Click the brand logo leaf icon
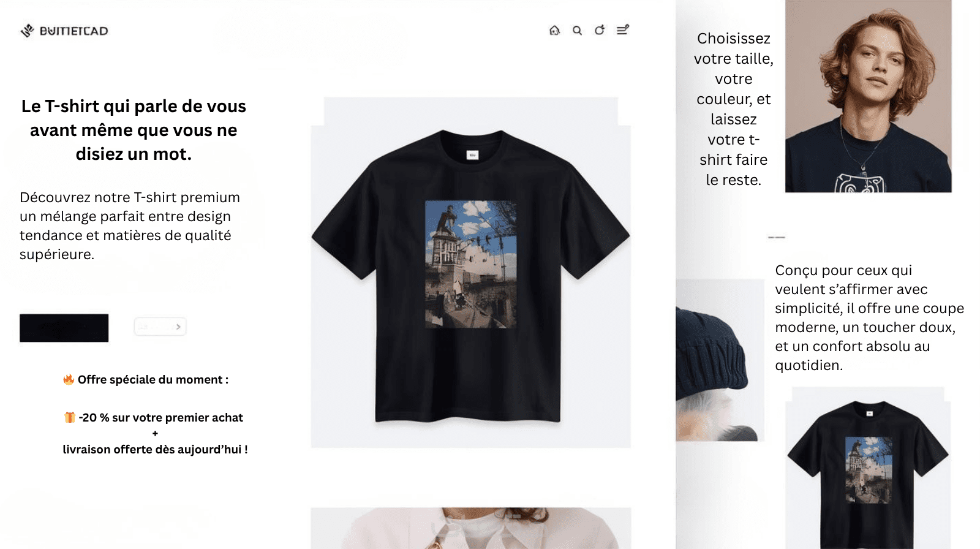Image resolution: width=980 pixels, height=549 pixels. (28, 31)
